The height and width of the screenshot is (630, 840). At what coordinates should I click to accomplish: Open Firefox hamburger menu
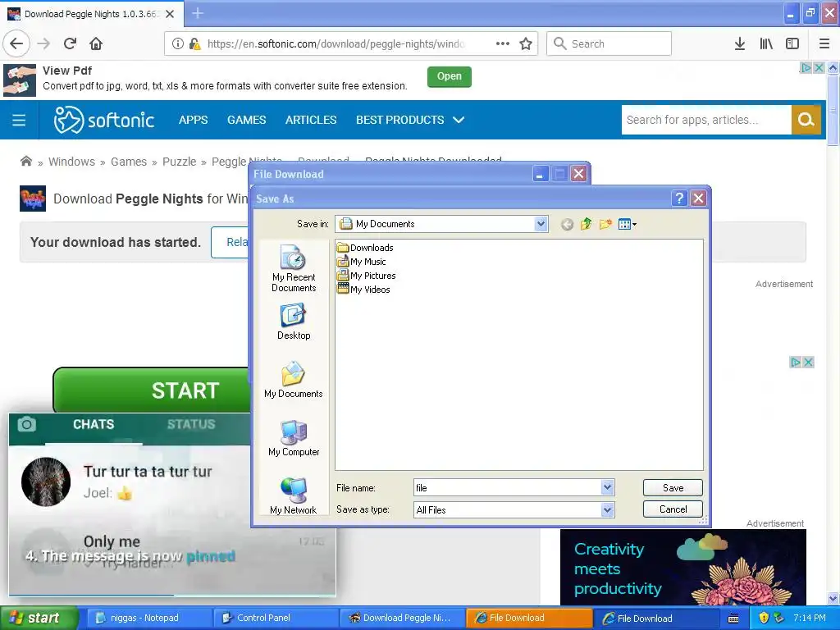coord(824,43)
